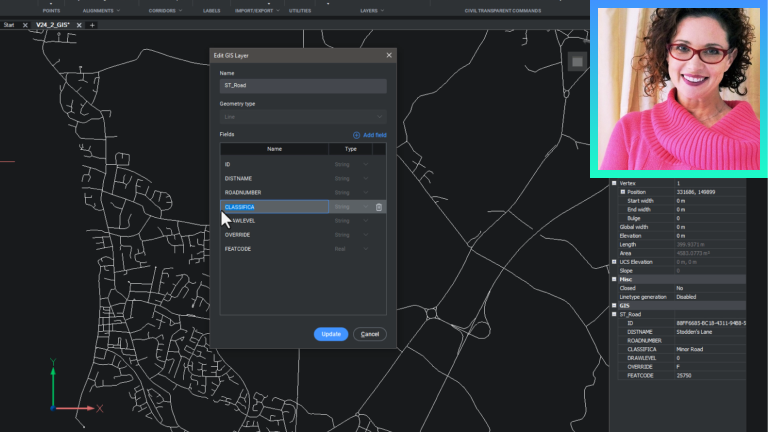The height and width of the screenshot is (432, 768).
Task: Click the plus icon beside Add field
Action: 357,134
